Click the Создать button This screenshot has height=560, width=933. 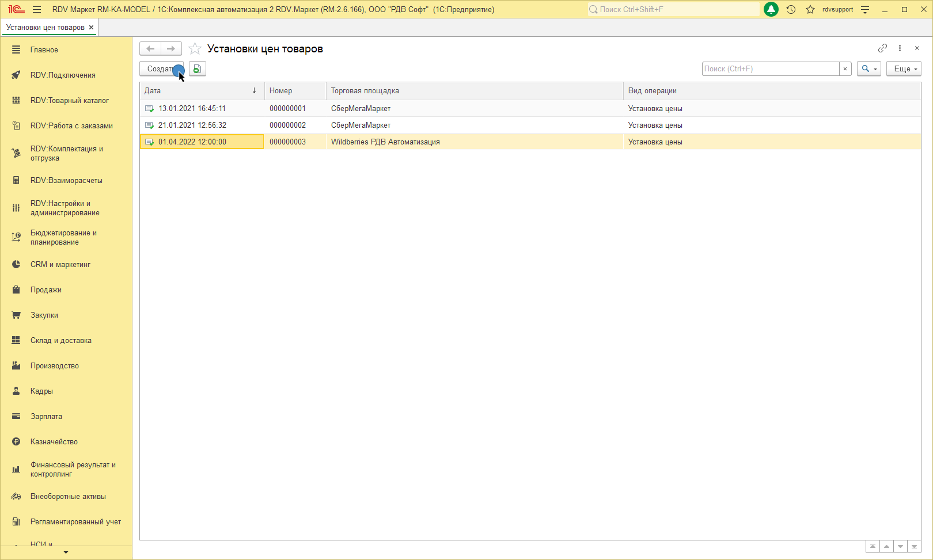click(x=162, y=69)
